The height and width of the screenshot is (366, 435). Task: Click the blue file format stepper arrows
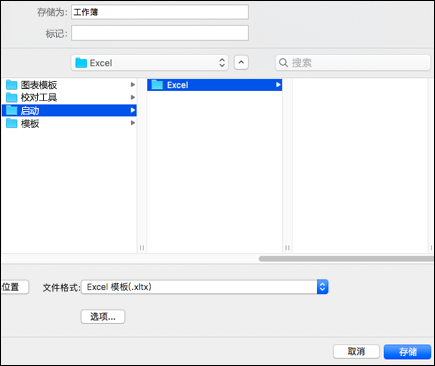(x=322, y=287)
